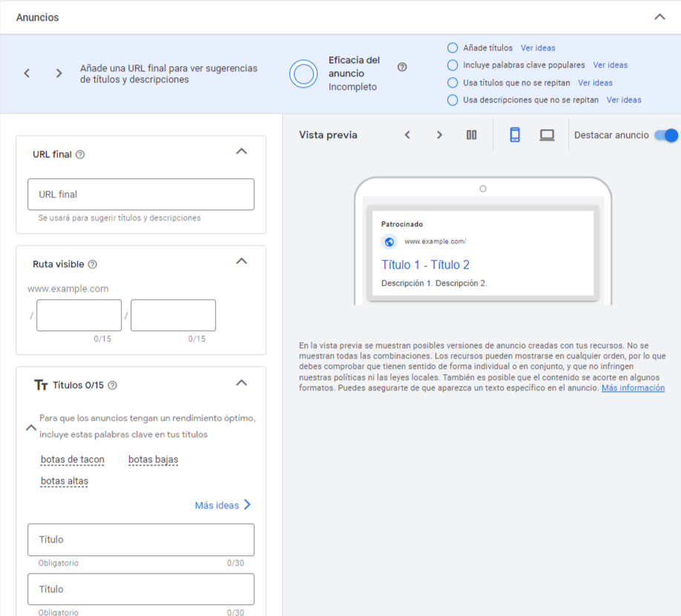Collapse the Ruta visible card
Screen dimensions: 681x616
[242, 261]
